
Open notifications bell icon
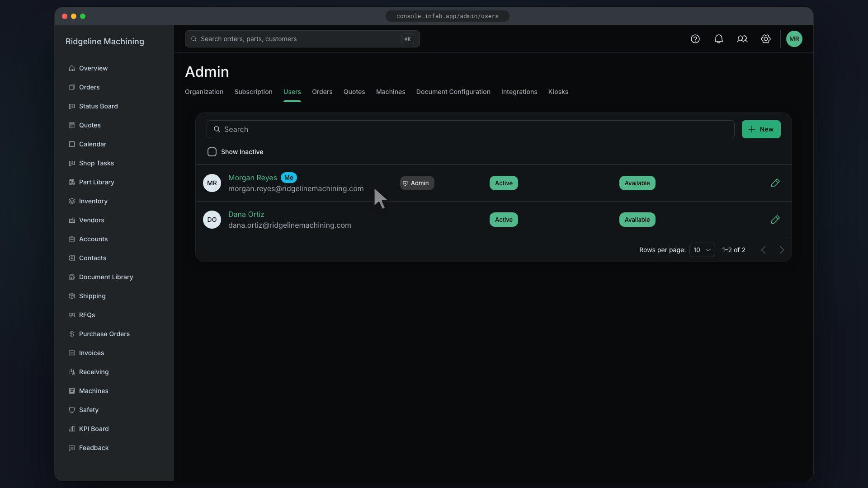[719, 39]
